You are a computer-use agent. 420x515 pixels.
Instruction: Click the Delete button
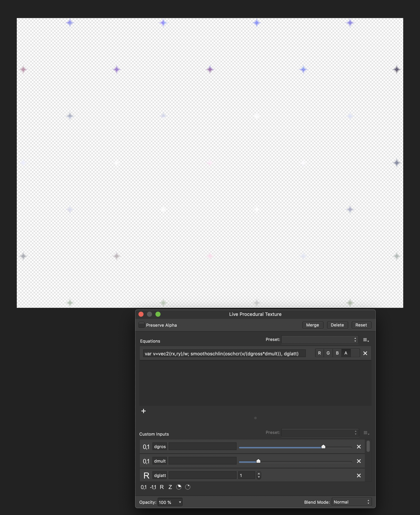tap(337, 325)
